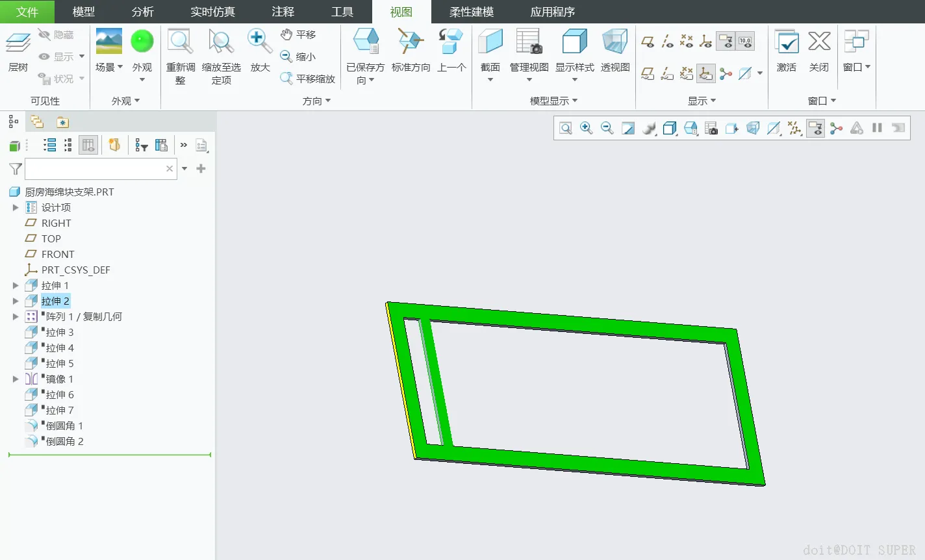Open the 窗口 window switcher button
This screenshot has height=560, width=925.
(857, 51)
